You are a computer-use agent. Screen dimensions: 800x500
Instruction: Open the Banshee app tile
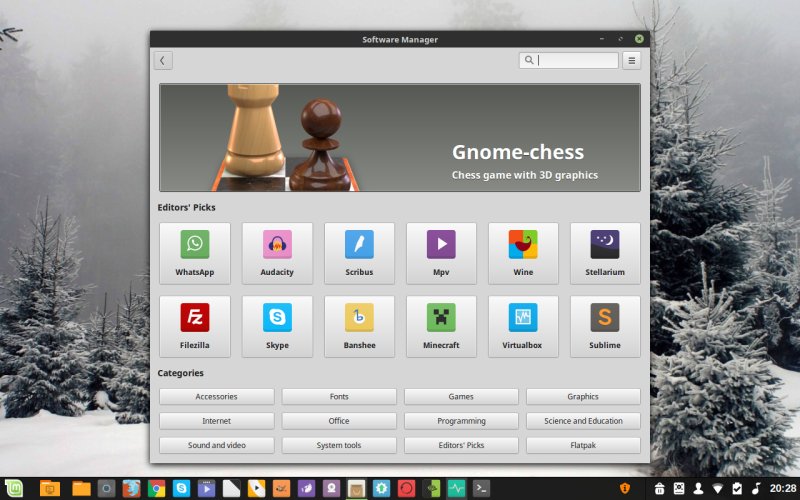359,327
